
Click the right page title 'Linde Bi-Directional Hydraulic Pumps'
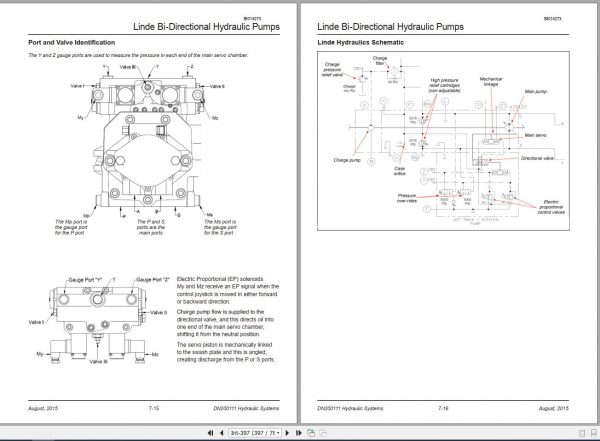pos(390,27)
